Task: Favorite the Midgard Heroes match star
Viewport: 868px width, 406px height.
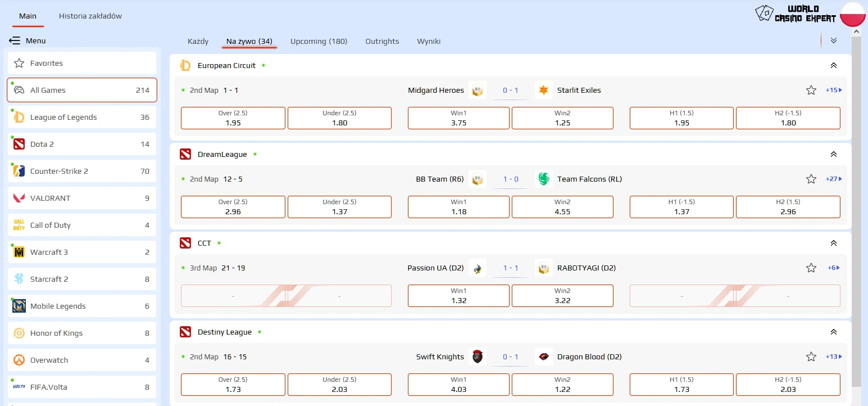Action: coord(811,90)
